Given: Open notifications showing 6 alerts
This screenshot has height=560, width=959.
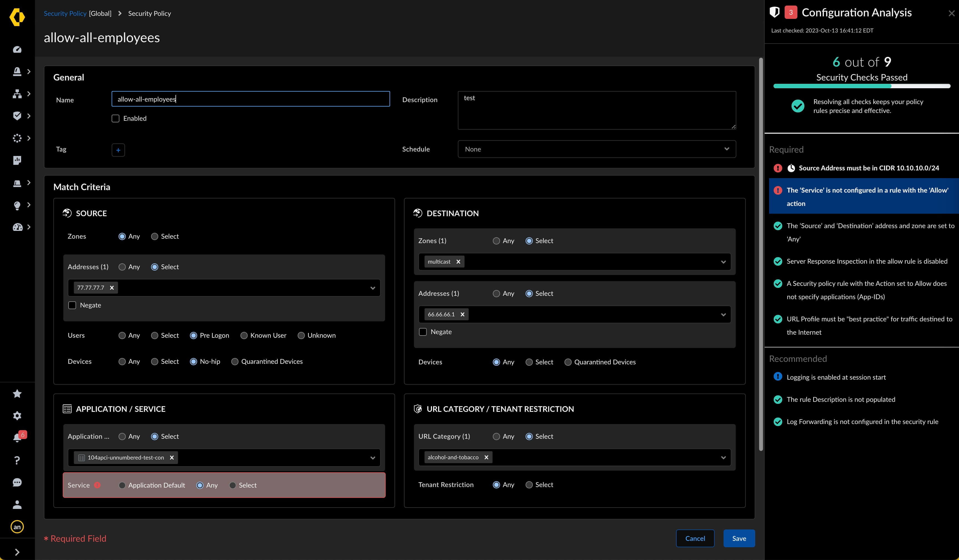Looking at the screenshot, I should [x=17, y=437].
